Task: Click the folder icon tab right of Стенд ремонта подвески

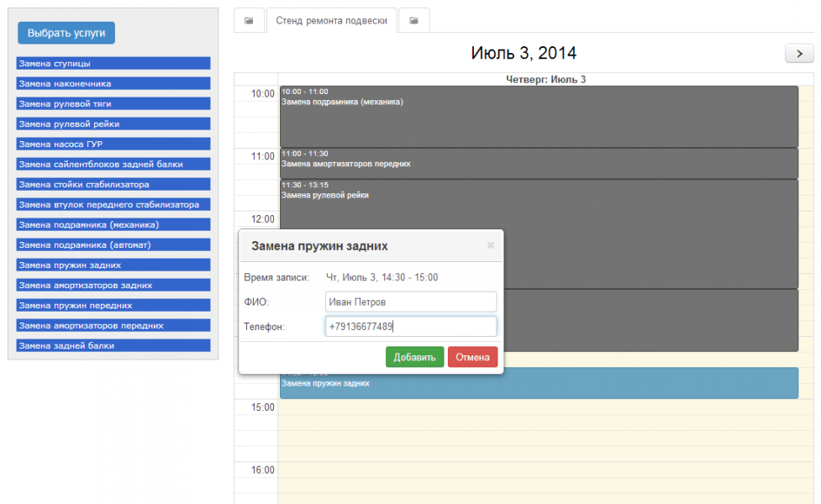Action: [x=413, y=21]
